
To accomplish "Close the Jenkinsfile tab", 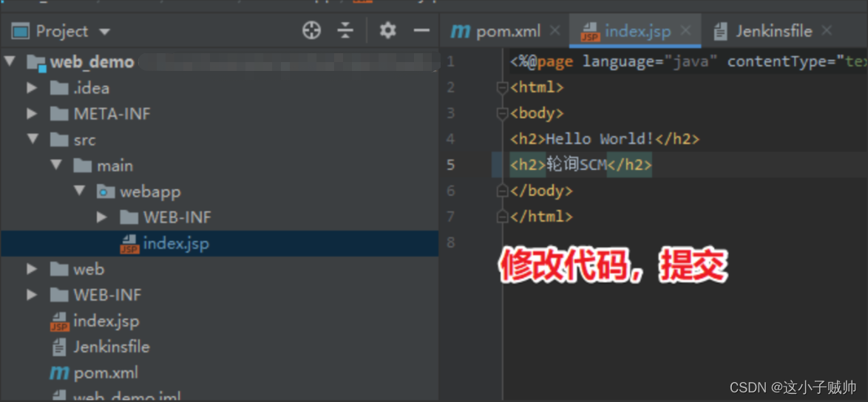I will 826,31.
